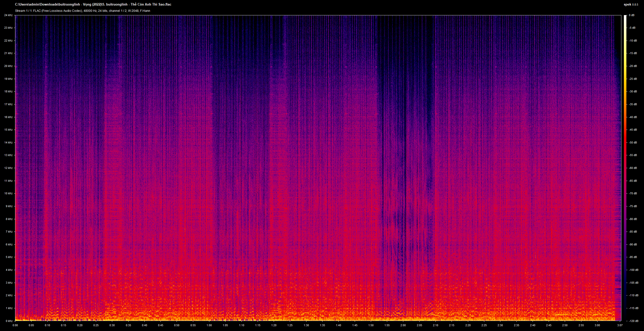Click the '20 kHz' frequency axis label
644x331 pixels.
coord(8,66)
